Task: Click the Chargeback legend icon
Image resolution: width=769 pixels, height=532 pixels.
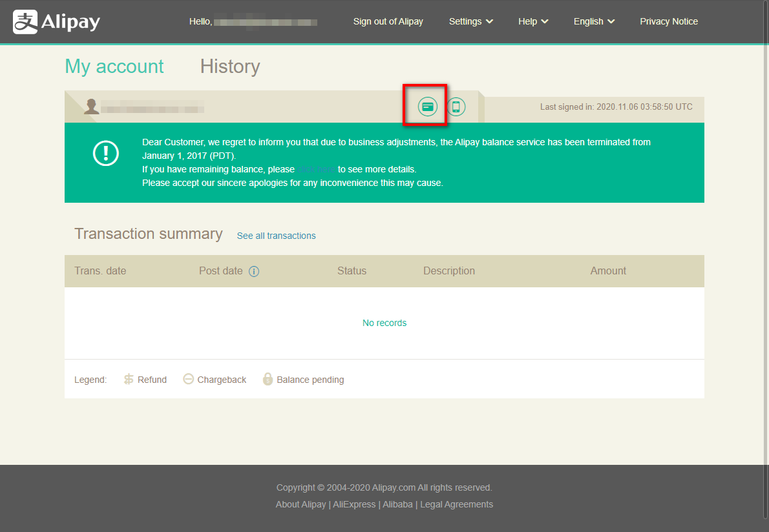Action: (188, 379)
